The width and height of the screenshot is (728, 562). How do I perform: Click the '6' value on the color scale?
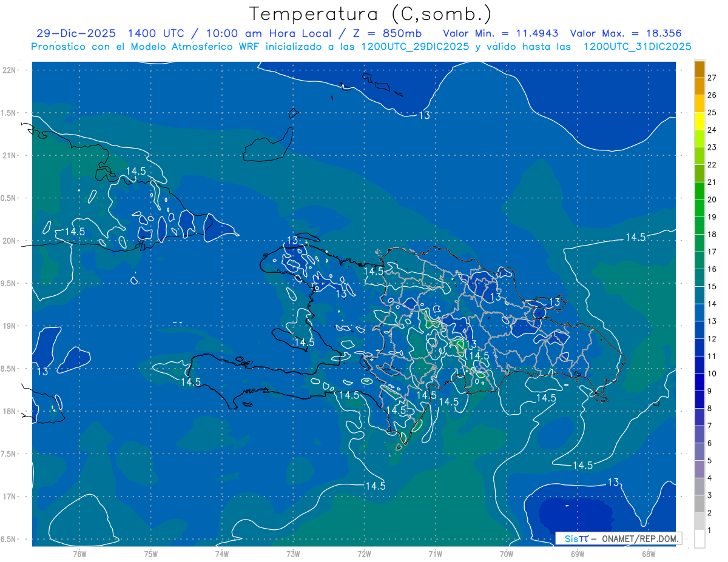coord(709,443)
